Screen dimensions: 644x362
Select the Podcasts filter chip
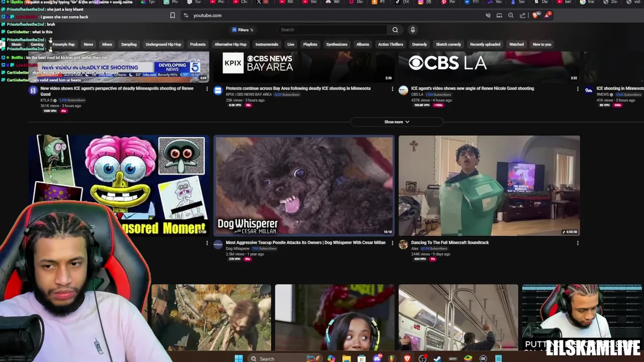click(198, 44)
